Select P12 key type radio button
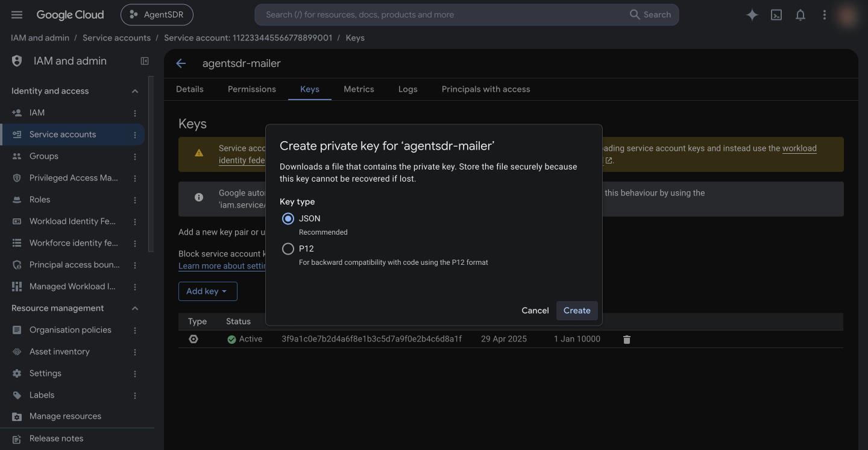Screen dimensions: 868x450 288,249
